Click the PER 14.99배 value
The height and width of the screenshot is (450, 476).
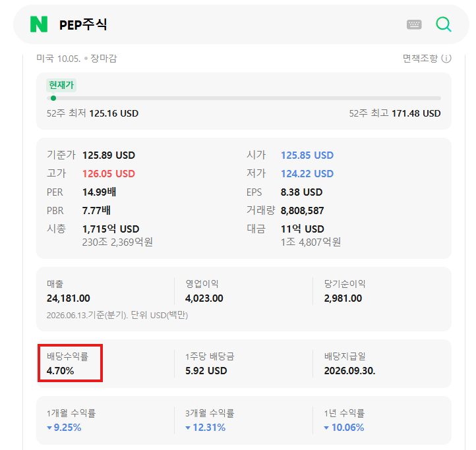tap(100, 192)
